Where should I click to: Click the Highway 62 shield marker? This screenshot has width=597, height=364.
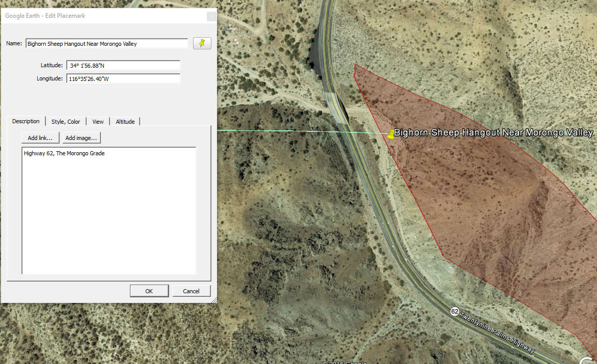455,311
